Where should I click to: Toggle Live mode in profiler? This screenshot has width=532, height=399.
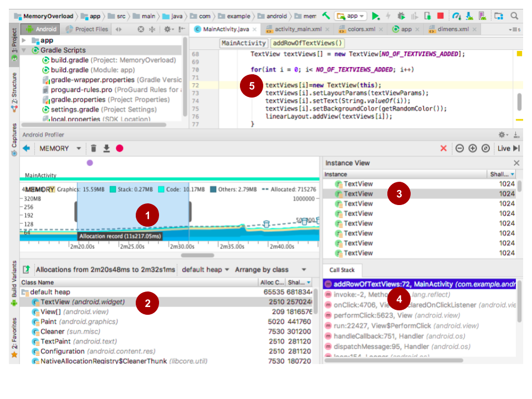pyautogui.click(x=508, y=149)
